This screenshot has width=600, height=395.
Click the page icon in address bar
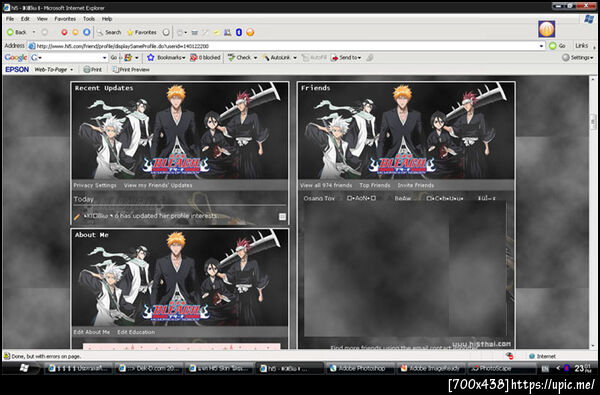[x=32, y=46]
